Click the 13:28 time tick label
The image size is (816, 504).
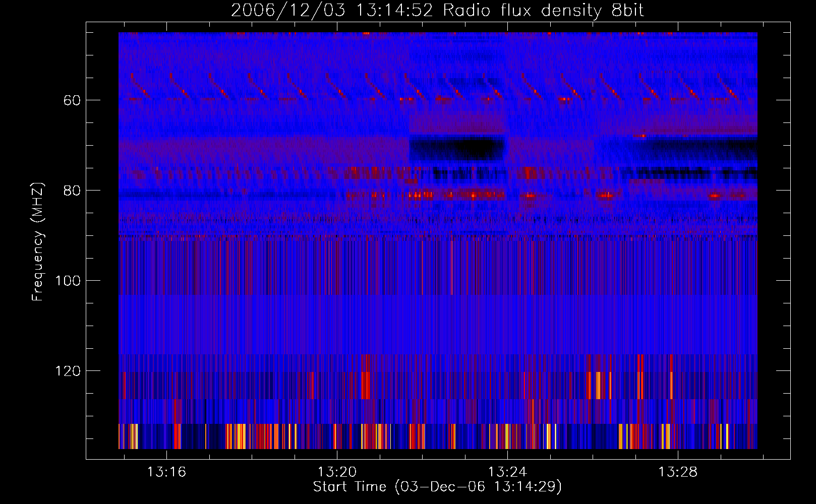678,472
